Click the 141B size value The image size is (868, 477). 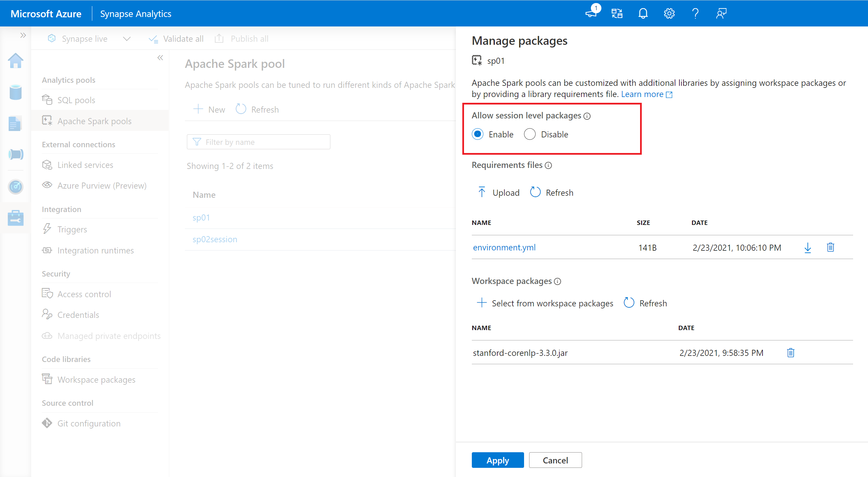pos(647,248)
